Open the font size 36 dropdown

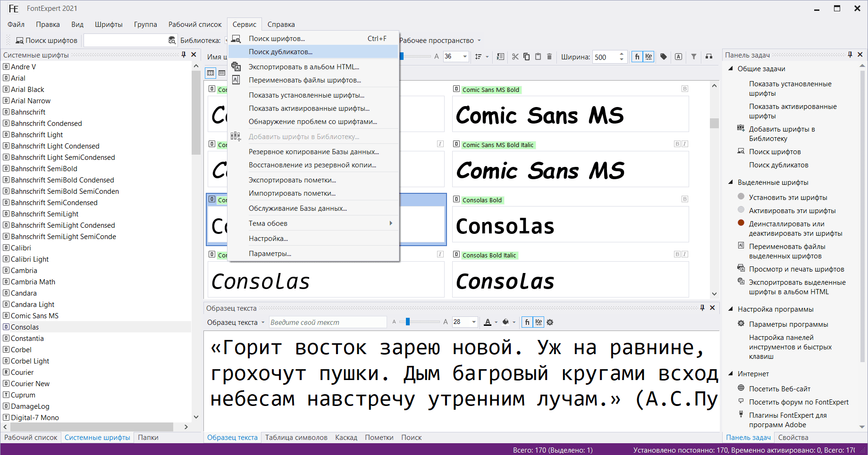(465, 57)
